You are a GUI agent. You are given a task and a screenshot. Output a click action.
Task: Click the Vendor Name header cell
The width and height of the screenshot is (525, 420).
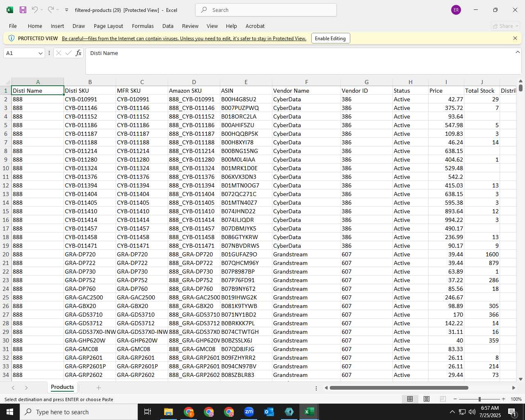click(306, 91)
